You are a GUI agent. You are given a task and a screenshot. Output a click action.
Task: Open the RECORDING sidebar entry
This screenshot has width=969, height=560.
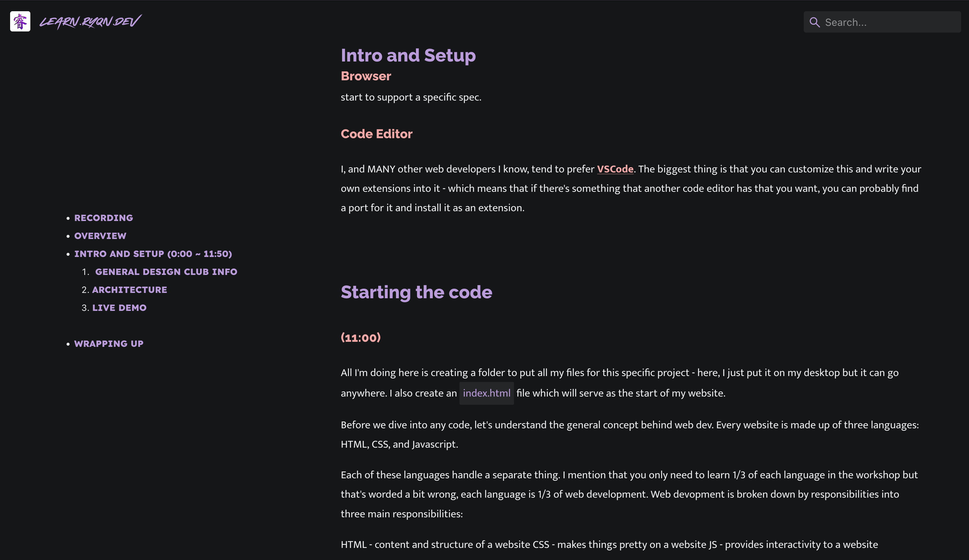point(103,218)
